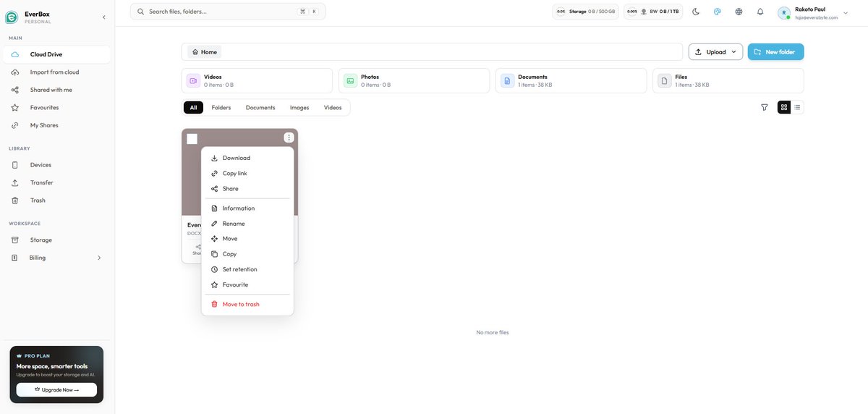Select the Videos filter tab
The width and height of the screenshot is (868, 414).
click(333, 108)
